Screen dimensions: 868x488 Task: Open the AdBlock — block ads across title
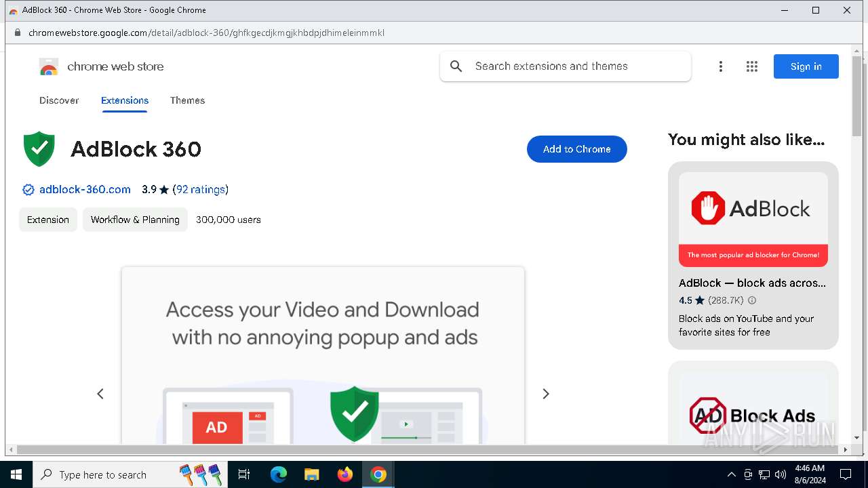pyautogui.click(x=753, y=283)
